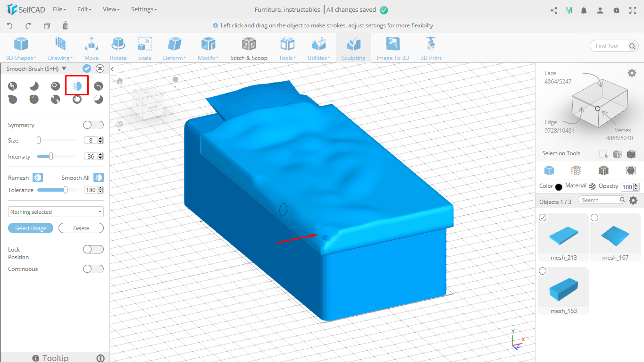Image resolution: width=644 pixels, height=362 pixels.
Task: Open the Stitch & Scoop tool
Action: (x=249, y=49)
